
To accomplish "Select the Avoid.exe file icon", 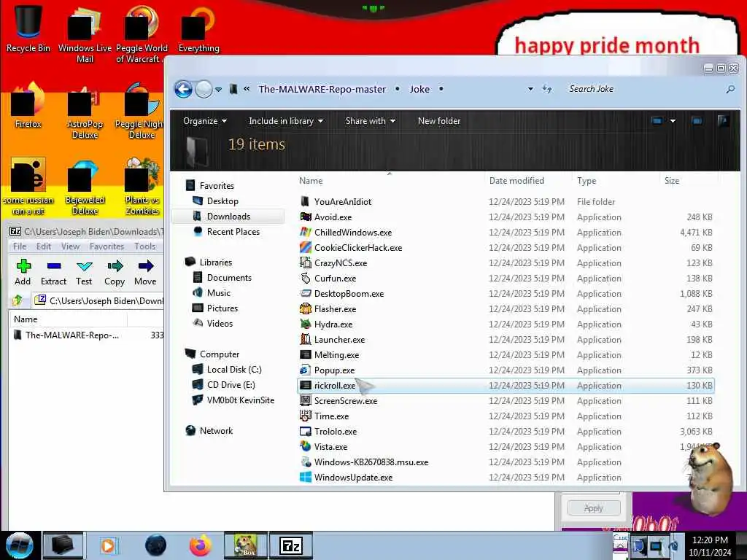I will [x=306, y=217].
